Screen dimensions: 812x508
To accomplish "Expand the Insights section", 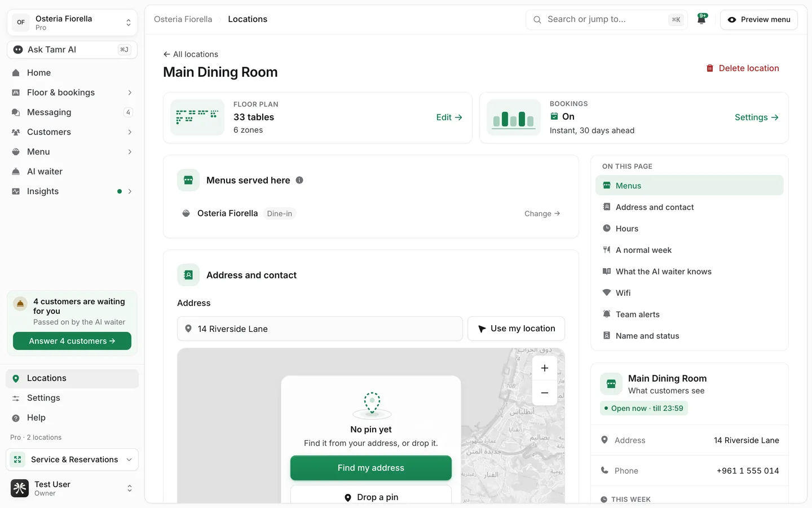I will (72, 191).
